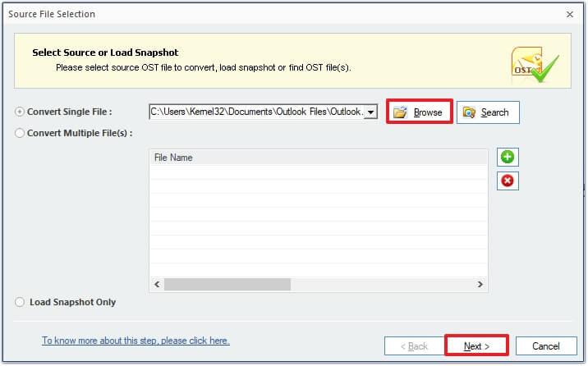Click the Next > button
588x366 pixels.
coord(476,345)
